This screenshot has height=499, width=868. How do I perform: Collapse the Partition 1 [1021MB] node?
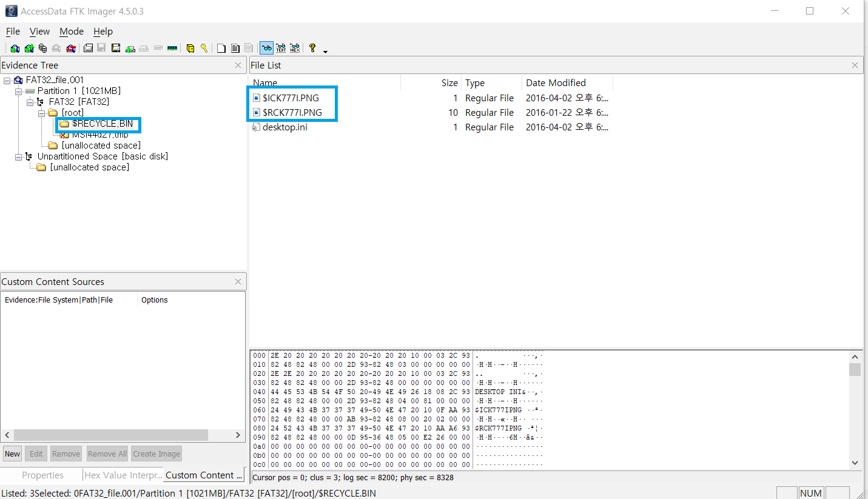(18, 91)
